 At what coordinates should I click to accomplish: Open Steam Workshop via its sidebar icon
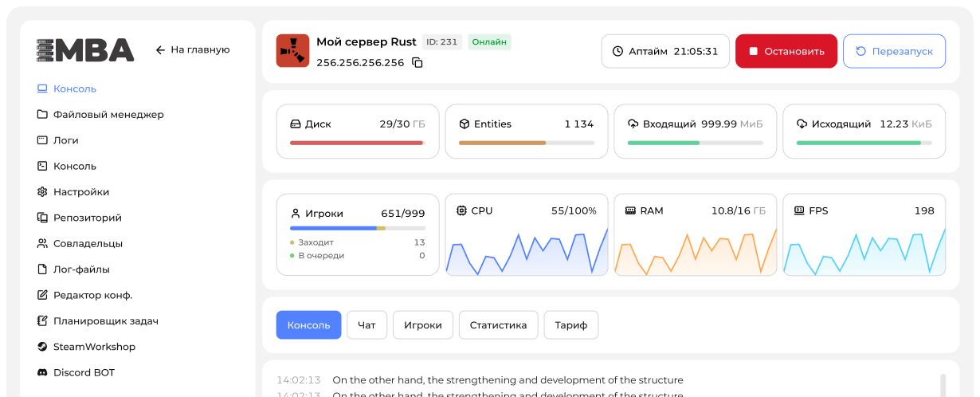point(42,347)
